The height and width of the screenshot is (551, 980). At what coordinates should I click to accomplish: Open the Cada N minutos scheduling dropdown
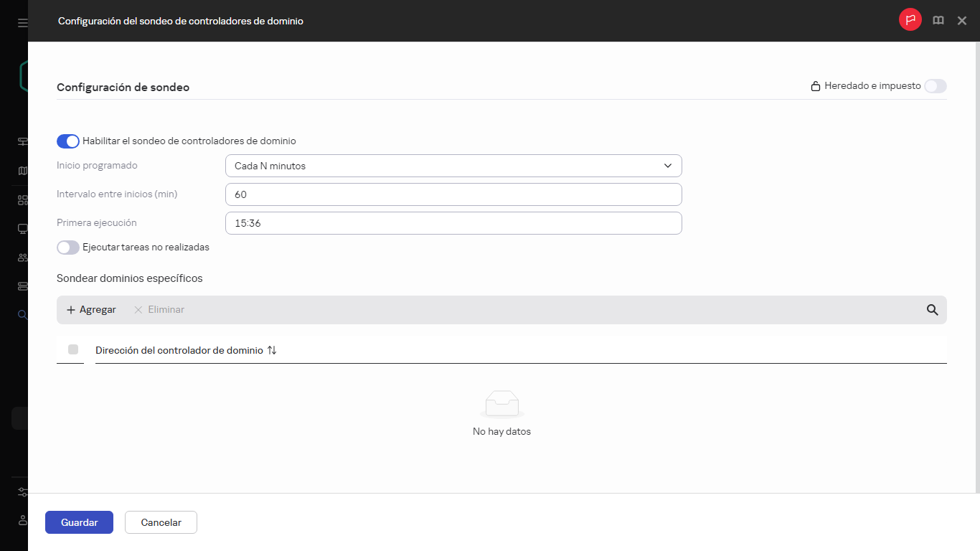pyautogui.click(x=453, y=165)
